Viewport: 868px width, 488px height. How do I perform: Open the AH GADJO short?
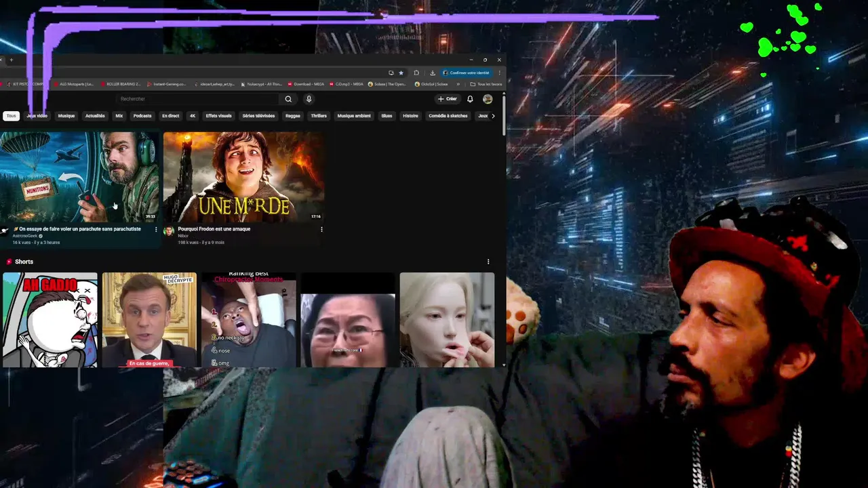coord(50,320)
